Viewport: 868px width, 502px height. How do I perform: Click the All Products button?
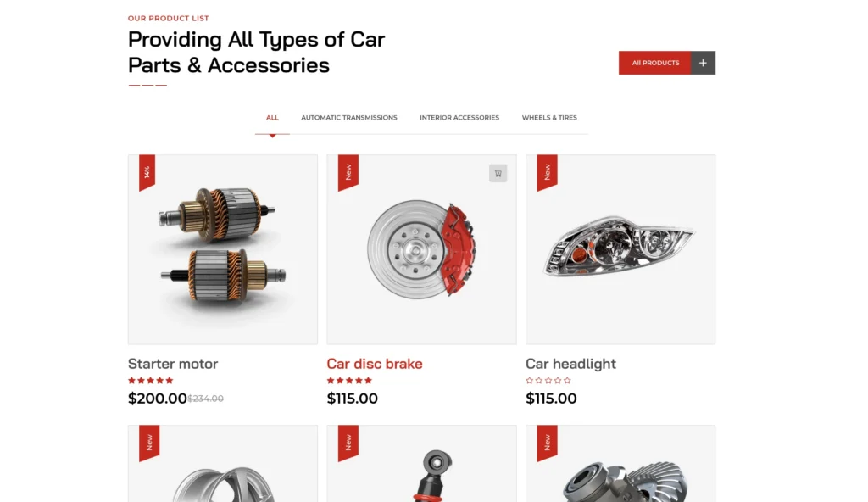(x=655, y=63)
